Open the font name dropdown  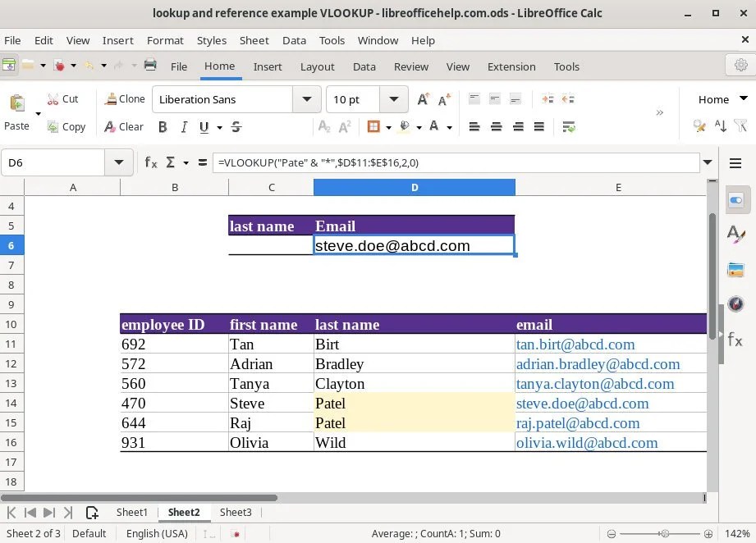pos(306,98)
